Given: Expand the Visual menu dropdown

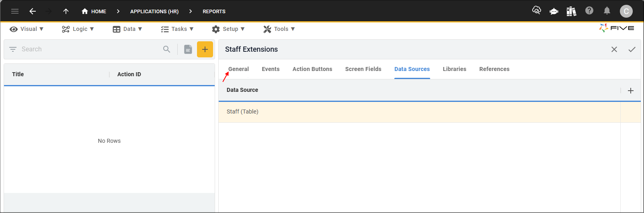Looking at the screenshot, I should click(x=27, y=29).
